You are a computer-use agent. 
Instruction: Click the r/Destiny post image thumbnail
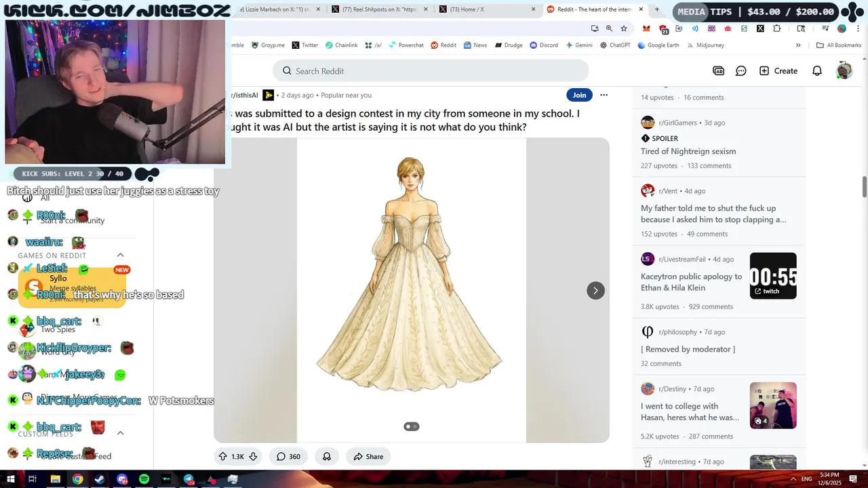tap(773, 405)
